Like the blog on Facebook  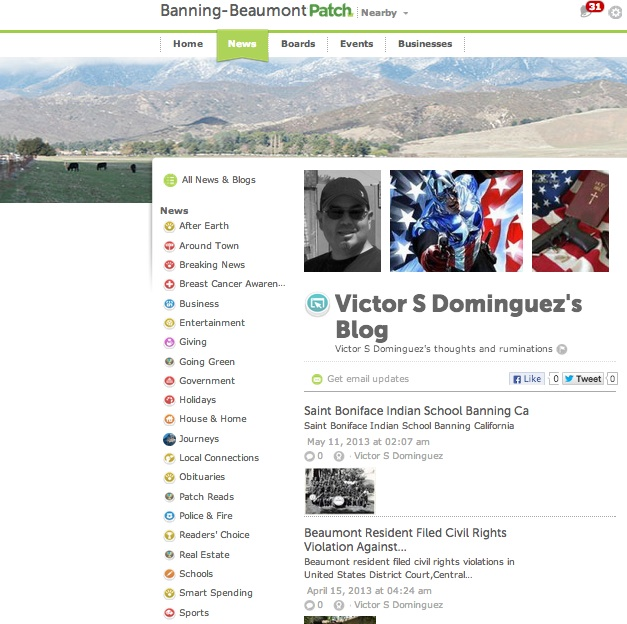point(527,379)
